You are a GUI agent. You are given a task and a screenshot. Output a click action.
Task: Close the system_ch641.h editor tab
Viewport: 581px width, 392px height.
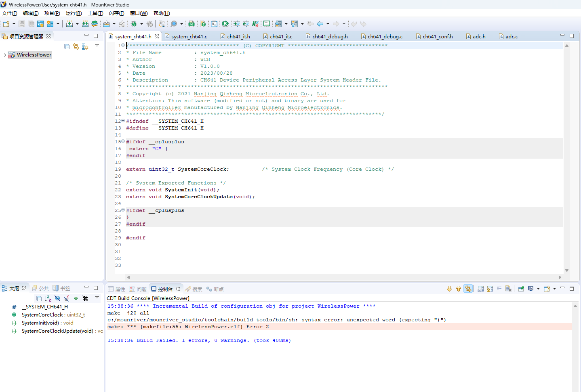(157, 36)
